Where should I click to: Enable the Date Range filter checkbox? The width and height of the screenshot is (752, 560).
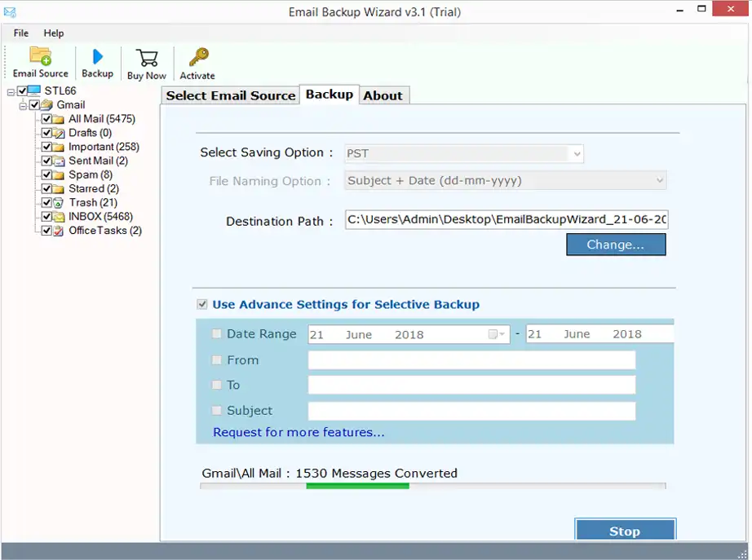click(x=217, y=333)
